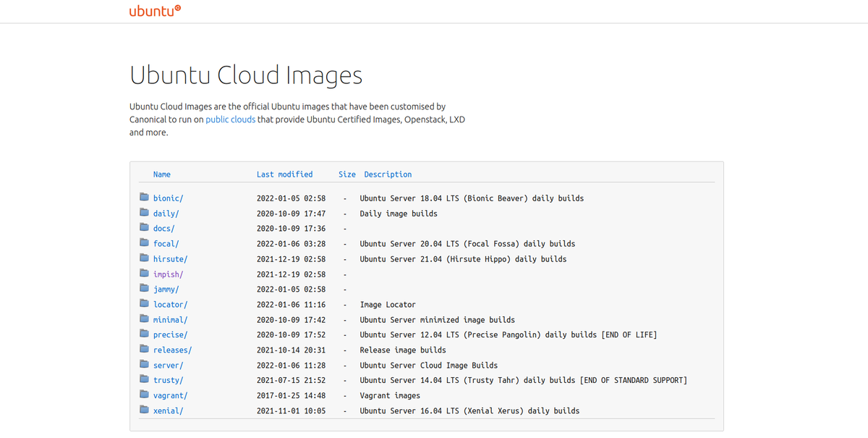Sort by Description column header

tap(388, 174)
